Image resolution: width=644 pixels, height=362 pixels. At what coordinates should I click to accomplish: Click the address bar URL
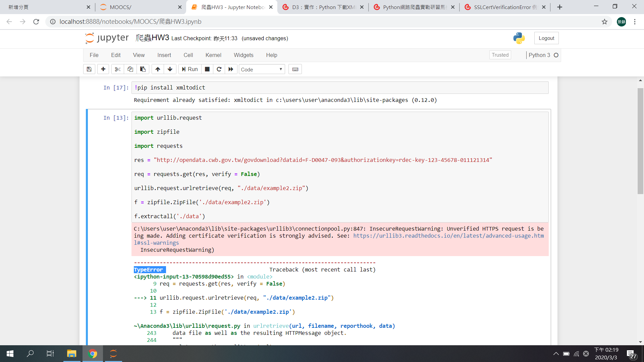[130, 22]
